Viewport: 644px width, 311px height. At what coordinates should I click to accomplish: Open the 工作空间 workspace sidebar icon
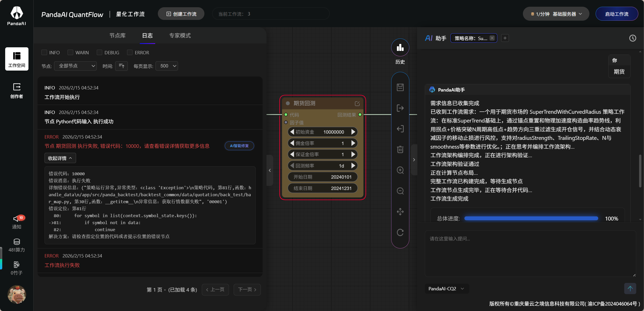(17, 59)
